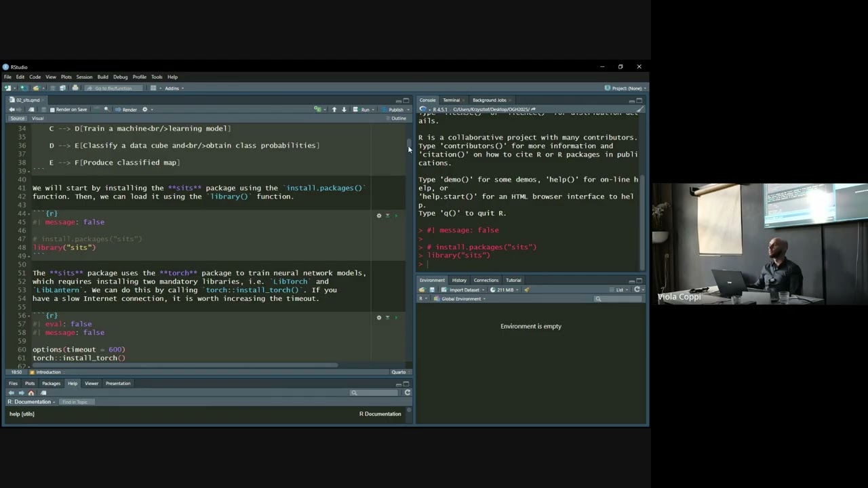
Task: Switch to the Terminal tab
Action: pyautogui.click(x=451, y=100)
